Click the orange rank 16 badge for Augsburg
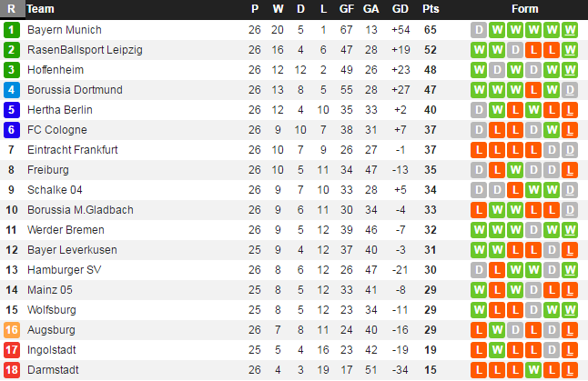Screen dimensions: 588x381 click(11, 330)
